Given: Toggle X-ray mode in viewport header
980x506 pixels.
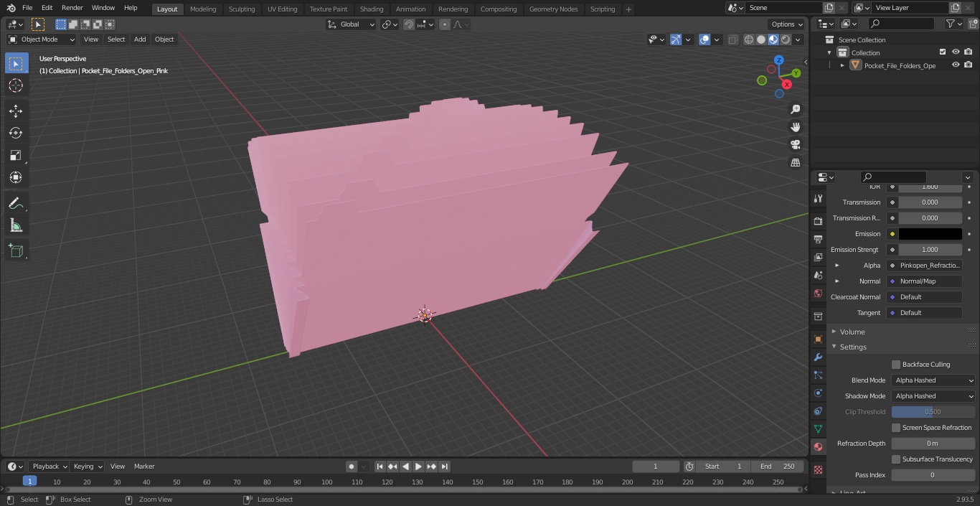Looking at the screenshot, I should 732,39.
